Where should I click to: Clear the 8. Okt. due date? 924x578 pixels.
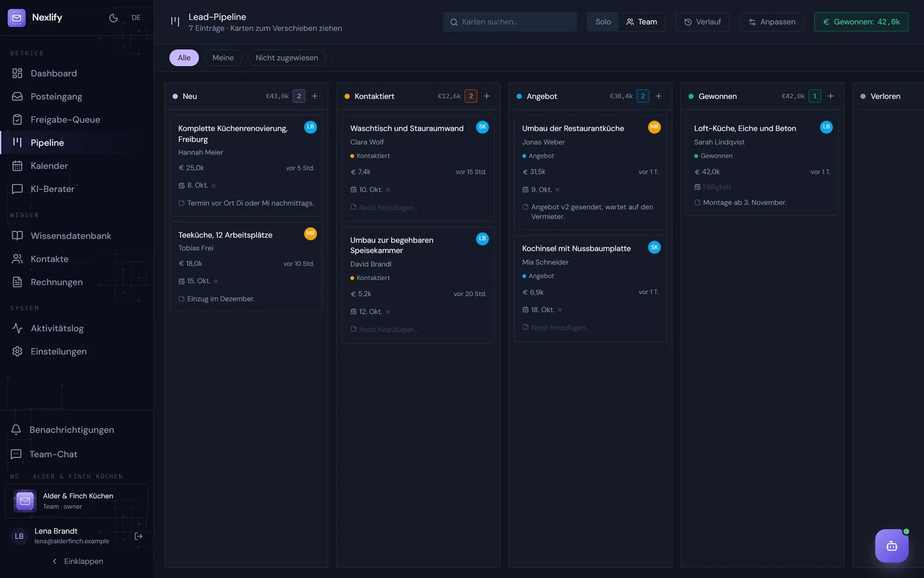(214, 186)
